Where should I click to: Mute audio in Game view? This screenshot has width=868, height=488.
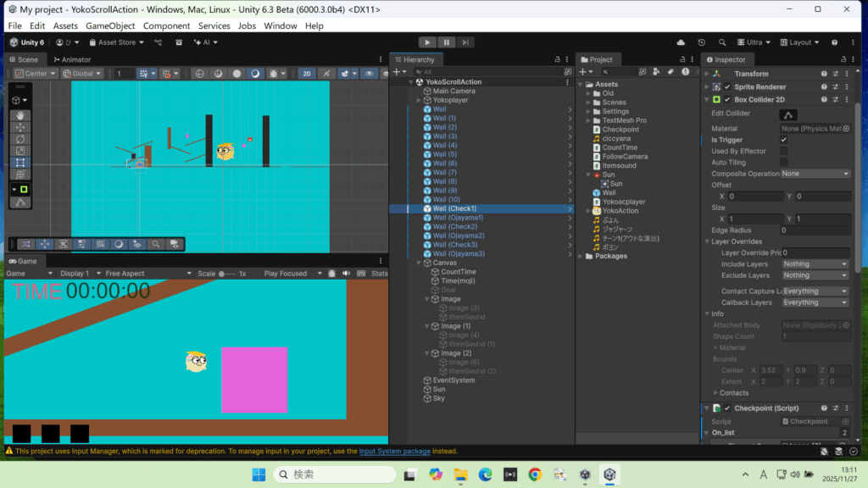point(345,274)
